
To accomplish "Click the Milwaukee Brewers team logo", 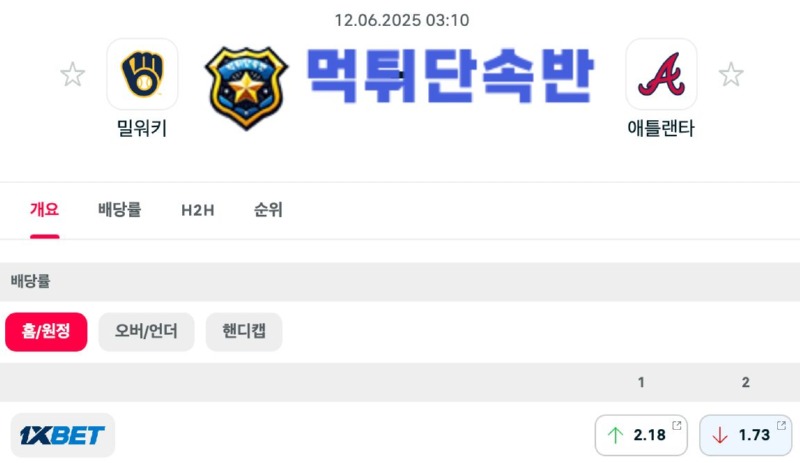I will point(142,74).
